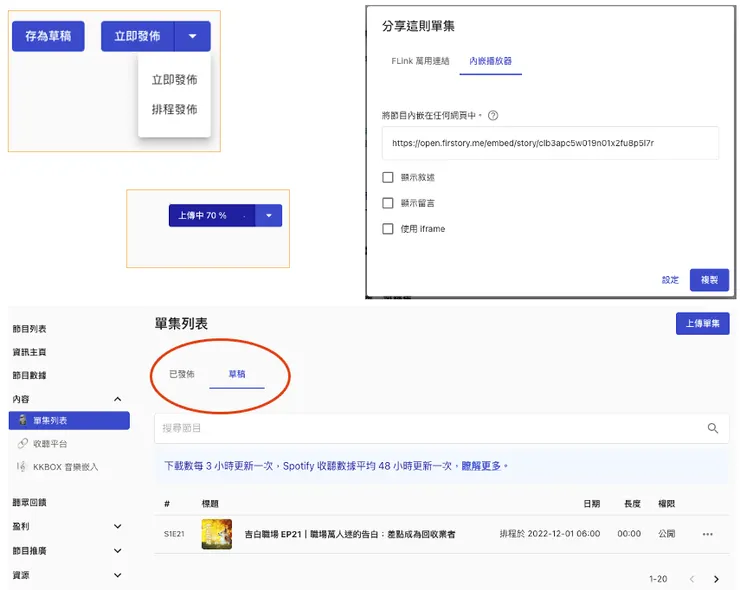Image resolution: width=740 pixels, height=590 pixels.
Task: Open 資訊主頁 in the sidebar
Action: point(29,352)
